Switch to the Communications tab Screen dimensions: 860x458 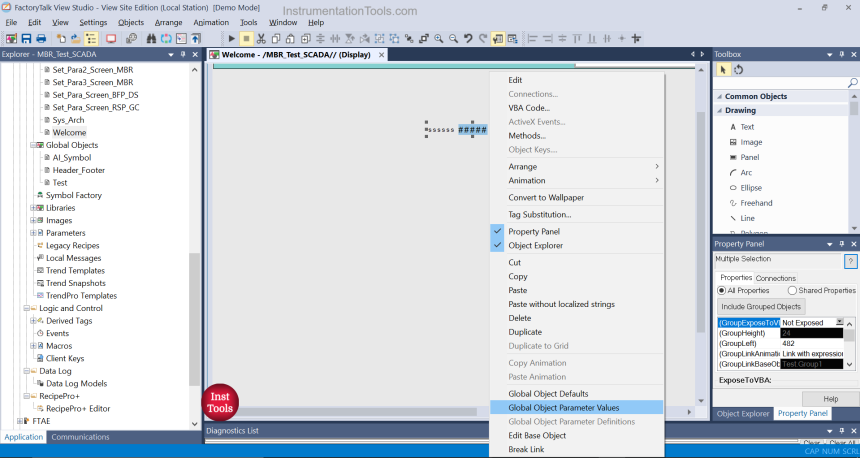click(x=80, y=437)
